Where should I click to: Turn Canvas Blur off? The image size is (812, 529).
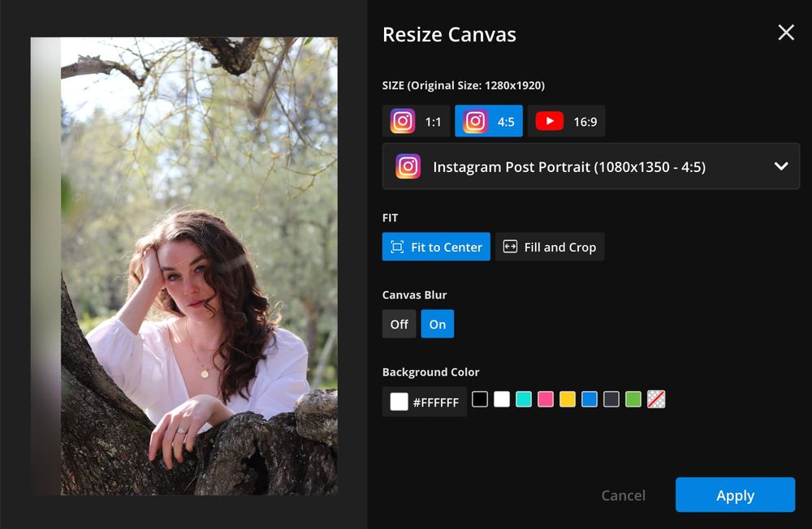399,324
